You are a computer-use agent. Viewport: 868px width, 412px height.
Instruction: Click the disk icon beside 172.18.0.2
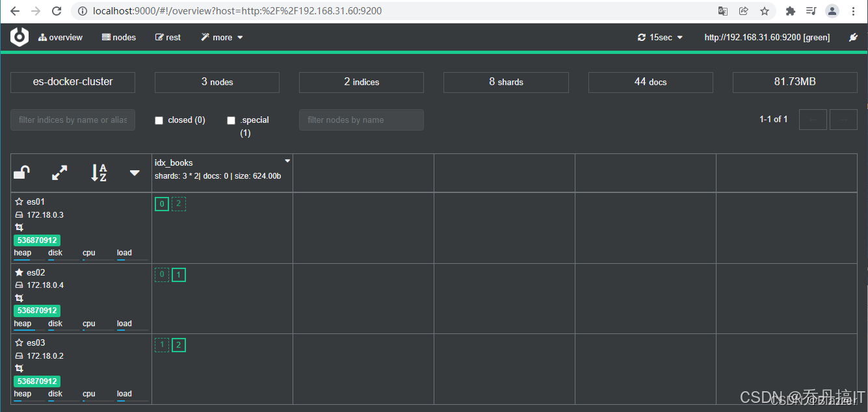[19, 356]
